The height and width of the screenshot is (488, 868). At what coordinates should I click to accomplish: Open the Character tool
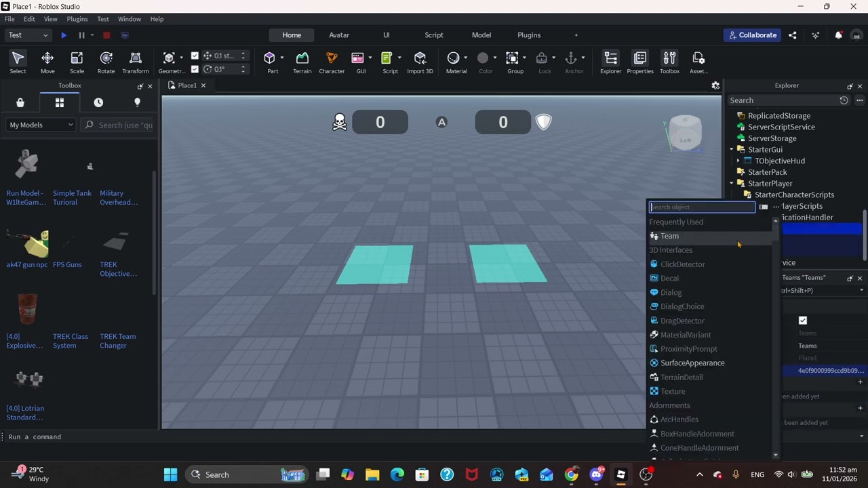(332, 62)
